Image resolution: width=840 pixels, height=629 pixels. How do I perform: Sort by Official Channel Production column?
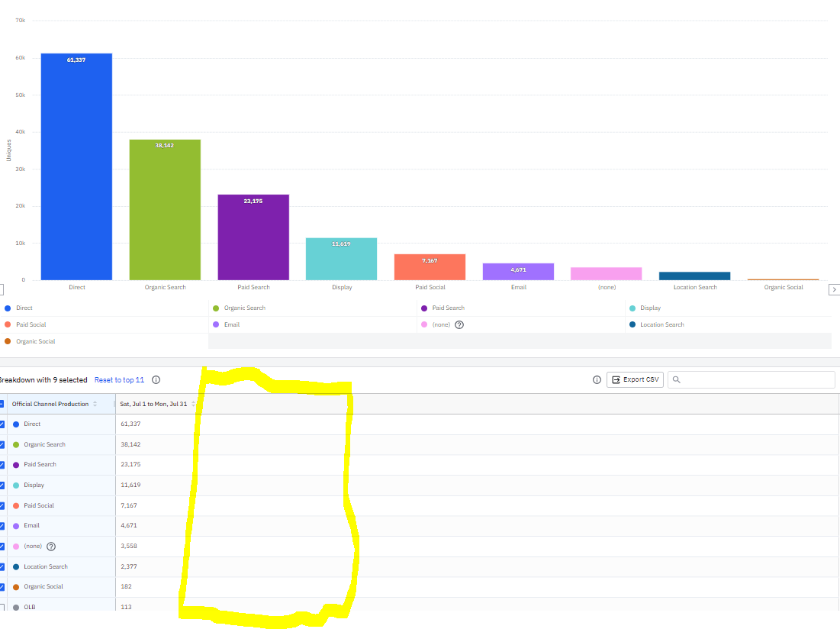95,404
